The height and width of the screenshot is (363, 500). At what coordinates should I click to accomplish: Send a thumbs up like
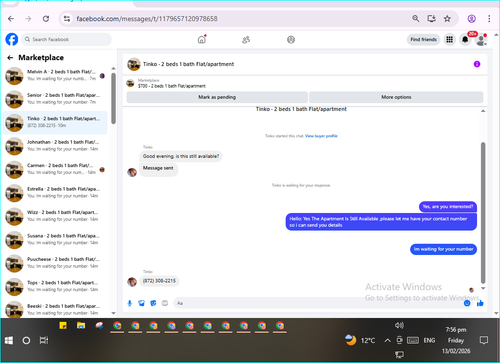[480, 303]
